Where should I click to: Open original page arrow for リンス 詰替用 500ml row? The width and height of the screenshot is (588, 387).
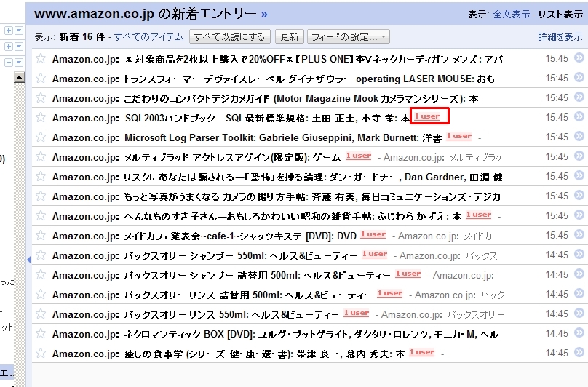(x=579, y=293)
